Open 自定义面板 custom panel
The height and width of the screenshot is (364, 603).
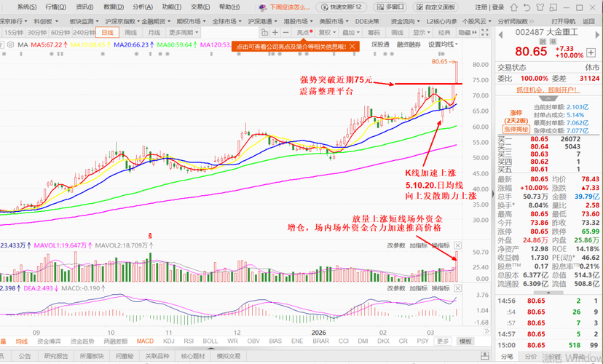[435, 7]
